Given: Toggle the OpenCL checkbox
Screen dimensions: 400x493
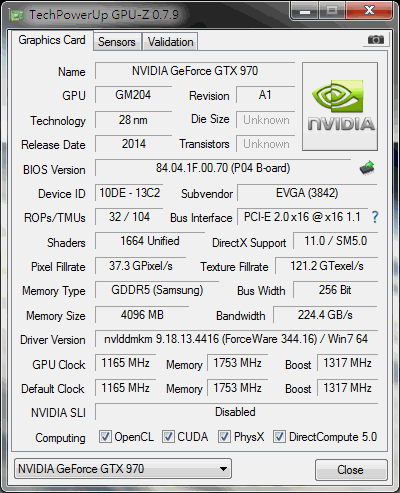Looking at the screenshot, I should tap(105, 436).
